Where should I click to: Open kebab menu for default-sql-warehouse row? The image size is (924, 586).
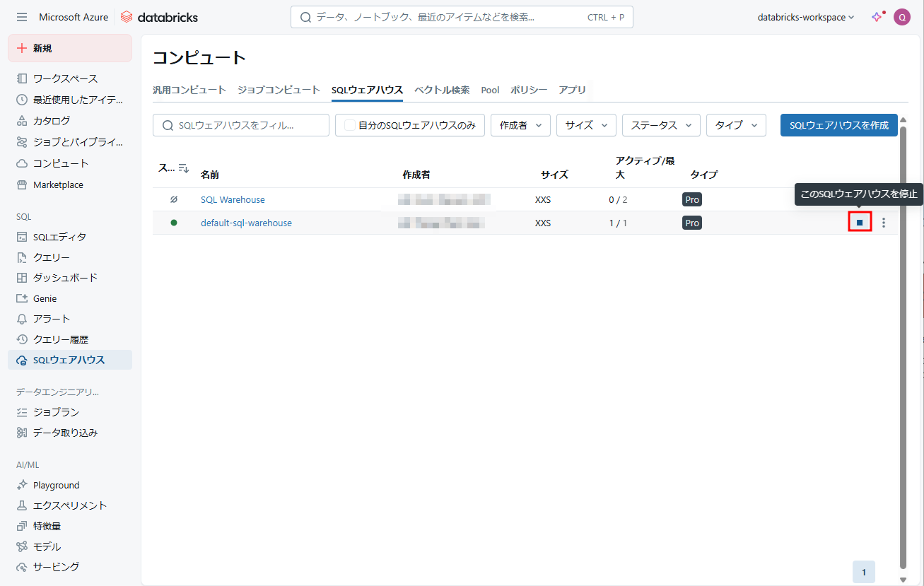point(883,223)
